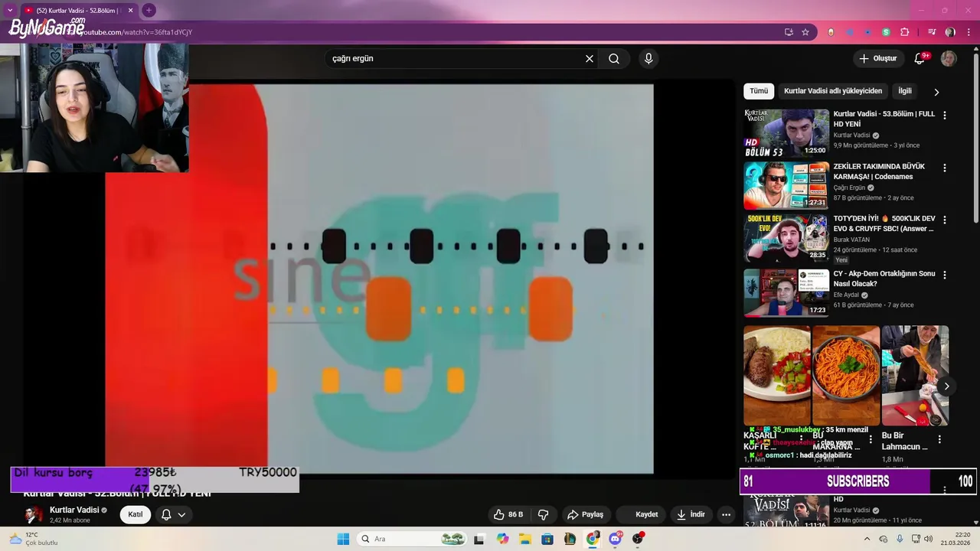Viewport: 980px width, 551px height.
Task: Open OBS Studio from the taskbar
Action: coord(638,539)
